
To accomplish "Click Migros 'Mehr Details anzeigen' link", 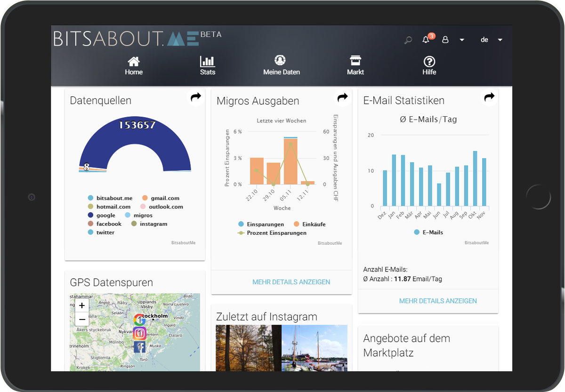I will (x=291, y=282).
